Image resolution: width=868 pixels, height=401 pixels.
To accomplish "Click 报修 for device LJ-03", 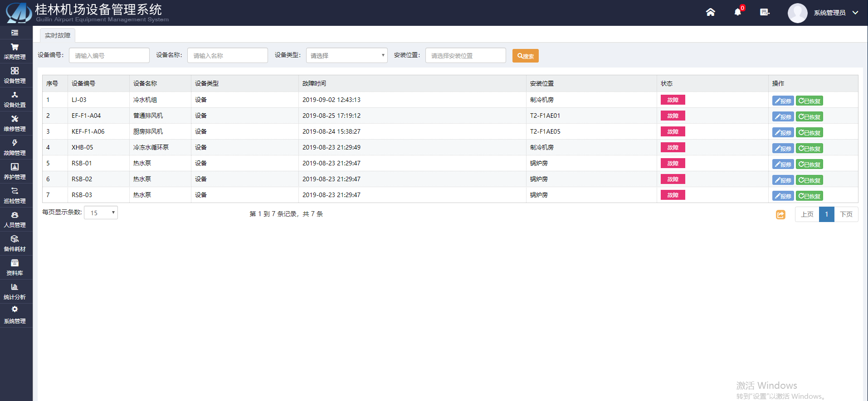I will point(783,101).
